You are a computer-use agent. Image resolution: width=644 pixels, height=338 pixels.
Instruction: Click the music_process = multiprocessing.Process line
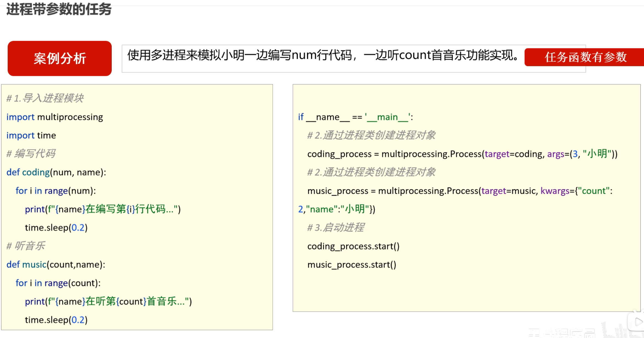tap(459, 191)
